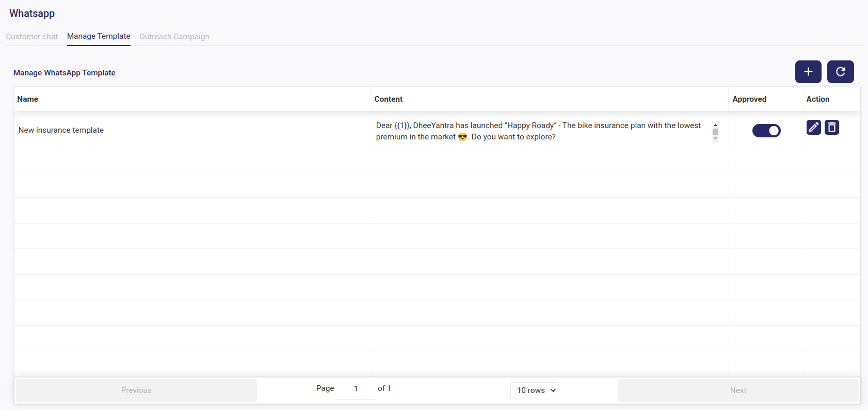Click the plus icon to add template
The height and width of the screenshot is (410, 868).
(x=808, y=72)
